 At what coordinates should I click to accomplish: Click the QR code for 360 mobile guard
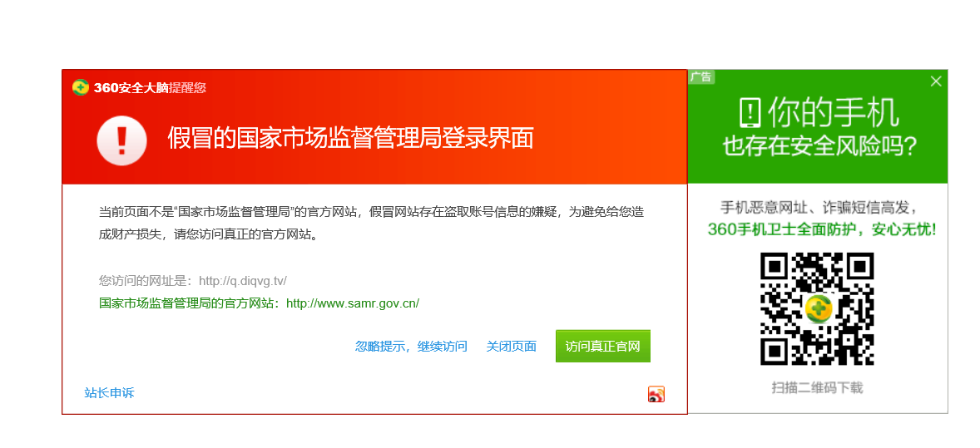pyautogui.click(x=817, y=308)
